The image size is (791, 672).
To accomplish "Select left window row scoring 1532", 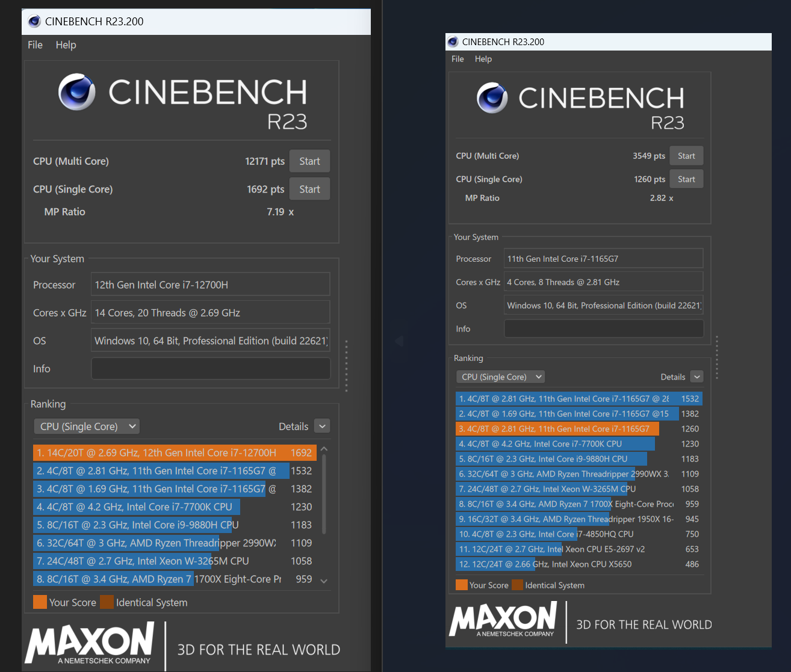I will tap(175, 471).
